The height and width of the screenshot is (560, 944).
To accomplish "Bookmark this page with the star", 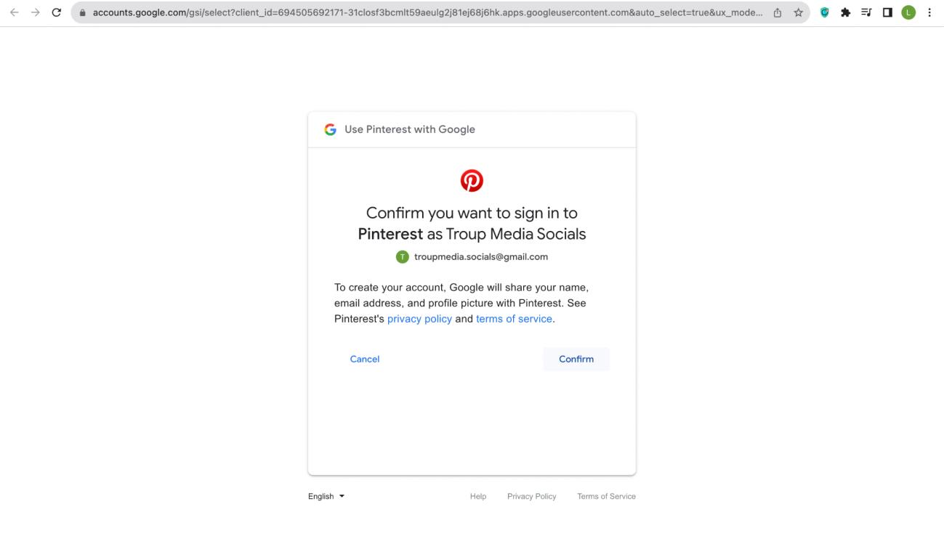I will (799, 12).
